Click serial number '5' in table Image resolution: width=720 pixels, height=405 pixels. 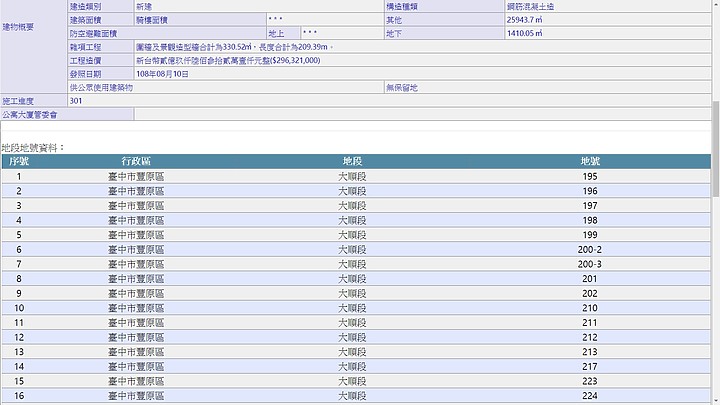click(19, 235)
